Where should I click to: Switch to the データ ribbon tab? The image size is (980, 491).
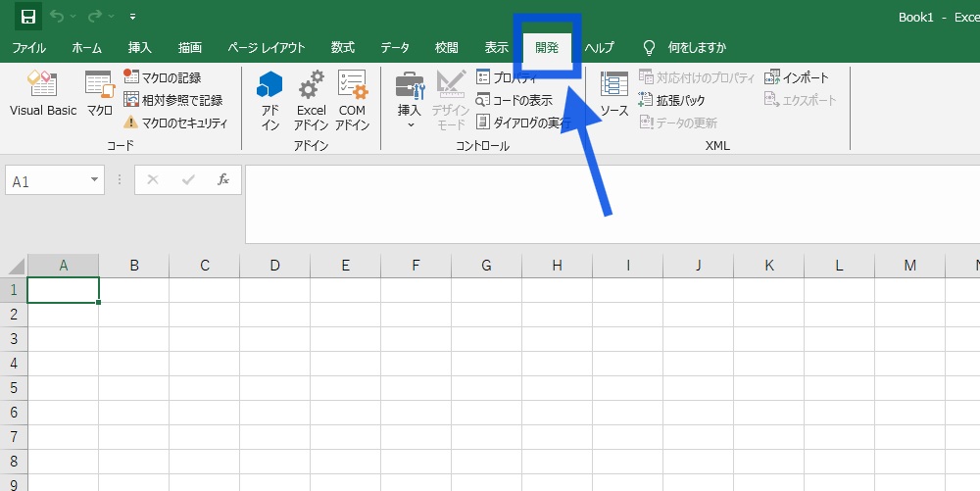(x=395, y=48)
